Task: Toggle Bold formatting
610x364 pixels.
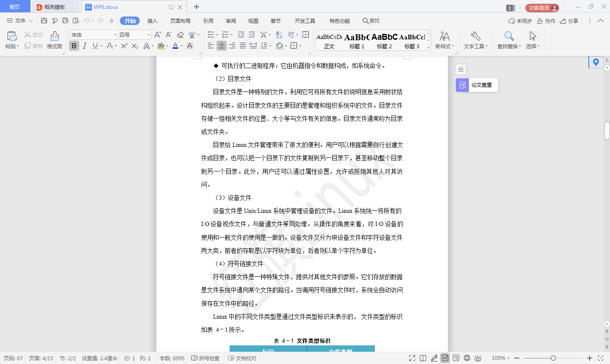Action: pos(74,46)
